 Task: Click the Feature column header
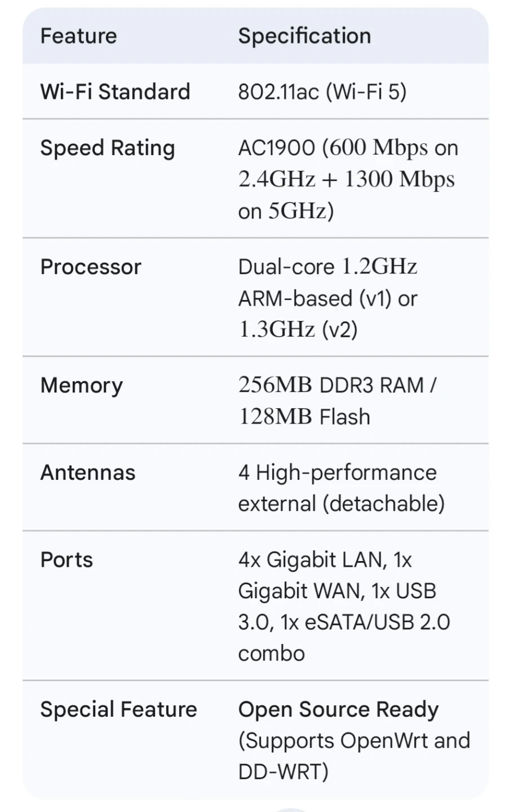point(78,36)
